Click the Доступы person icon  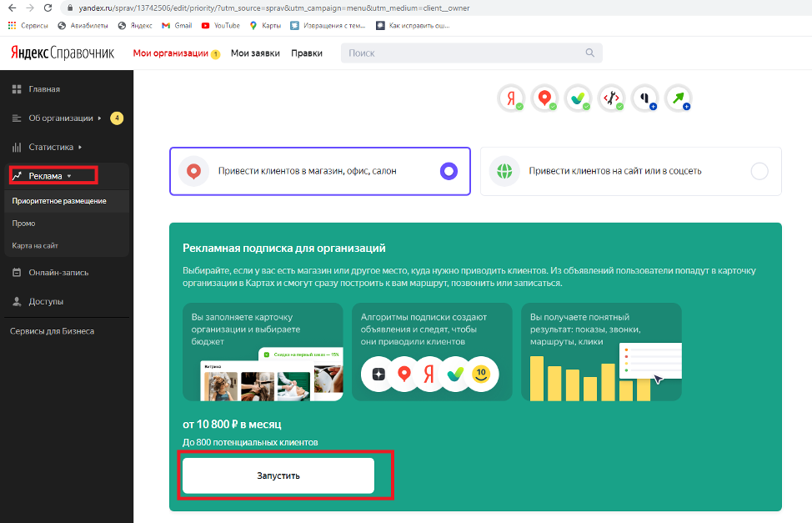click(17, 301)
